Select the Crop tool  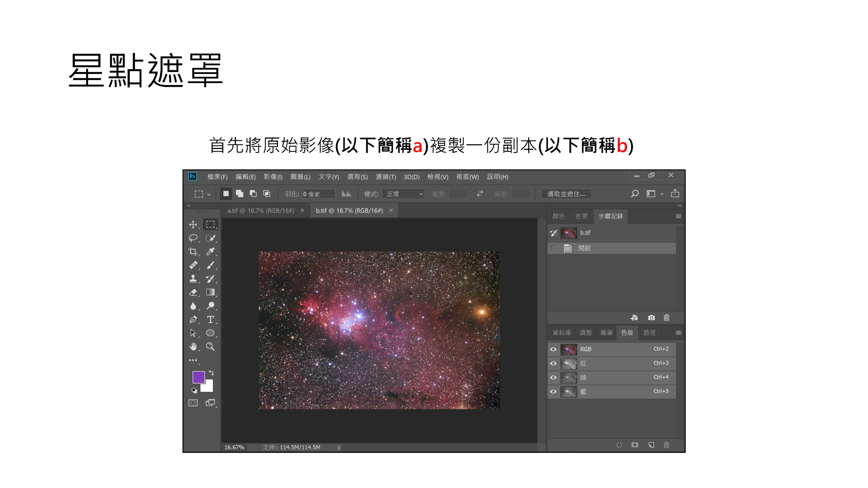pyautogui.click(x=193, y=251)
